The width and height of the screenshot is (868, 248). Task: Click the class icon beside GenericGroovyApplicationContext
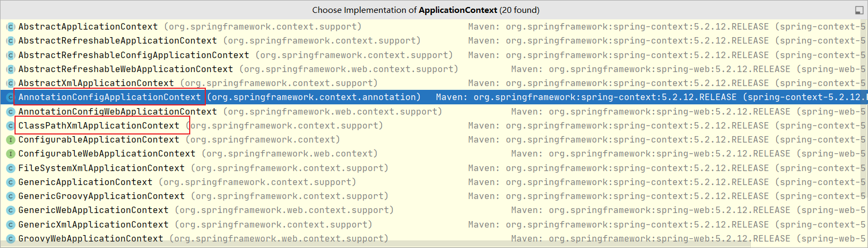tap(10, 196)
